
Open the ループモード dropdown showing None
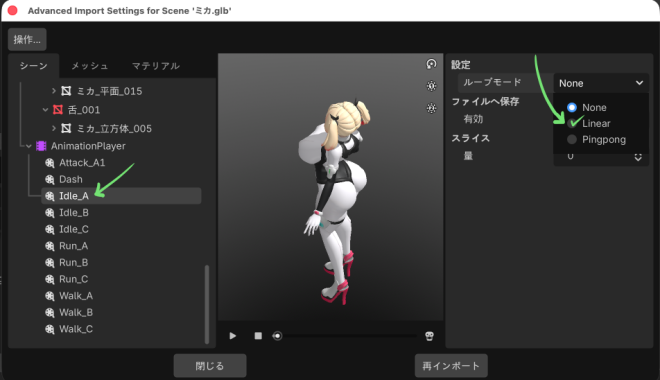click(x=601, y=83)
